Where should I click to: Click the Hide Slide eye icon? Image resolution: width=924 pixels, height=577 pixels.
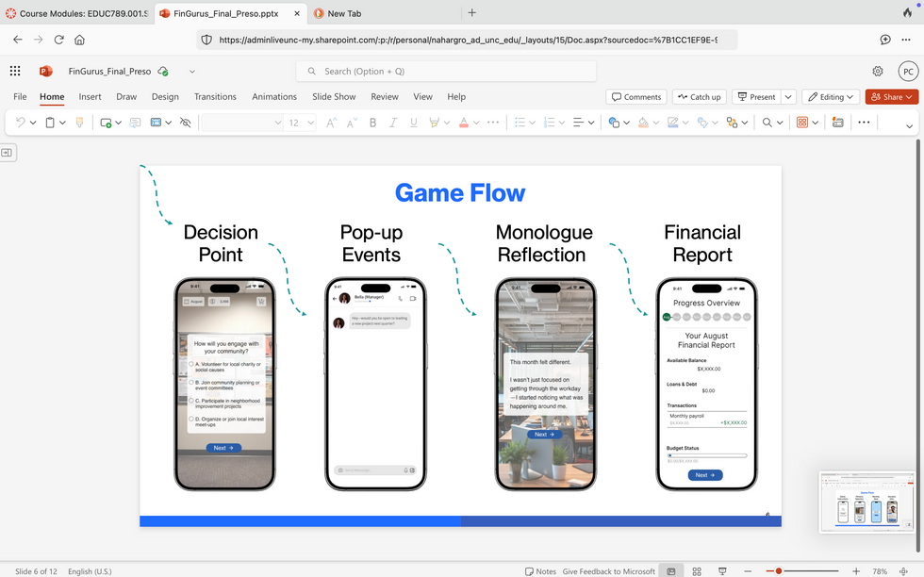point(185,123)
